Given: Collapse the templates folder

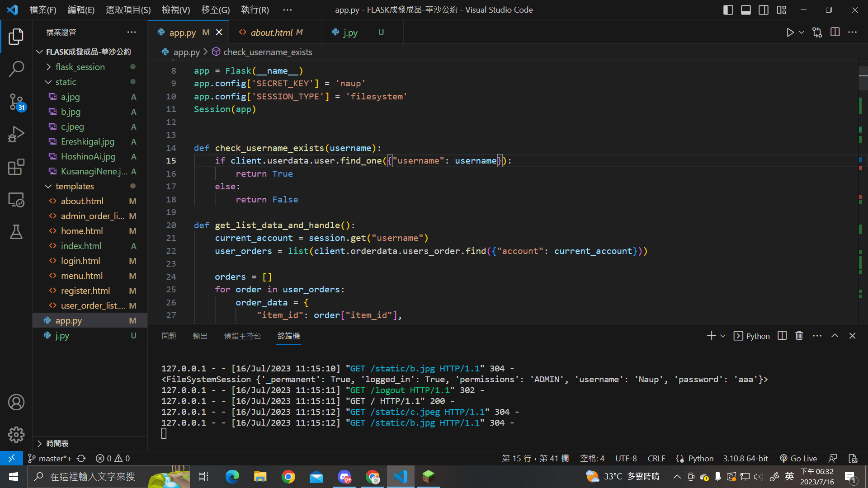Looking at the screenshot, I should coord(75,186).
